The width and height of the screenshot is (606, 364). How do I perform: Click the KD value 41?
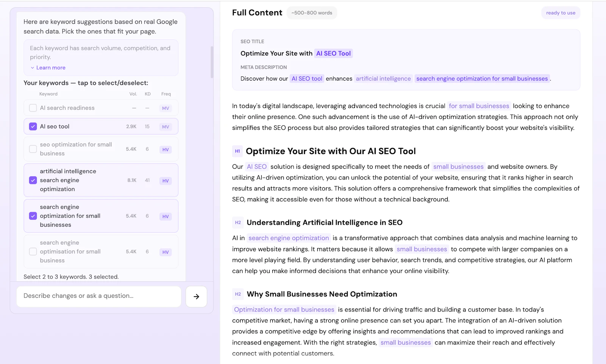click(x=147, y=180)
